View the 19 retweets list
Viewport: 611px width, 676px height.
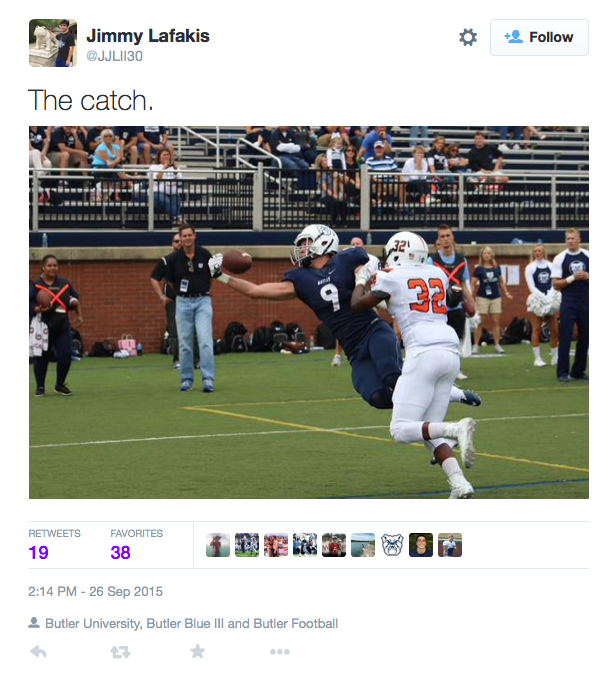click(x=54, y=545)
